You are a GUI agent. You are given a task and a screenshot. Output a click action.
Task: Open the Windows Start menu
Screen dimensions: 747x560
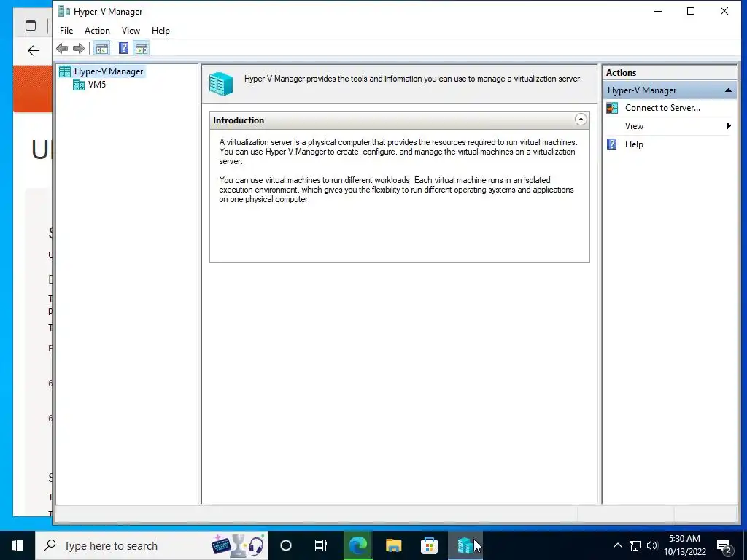tap(18, 545)
